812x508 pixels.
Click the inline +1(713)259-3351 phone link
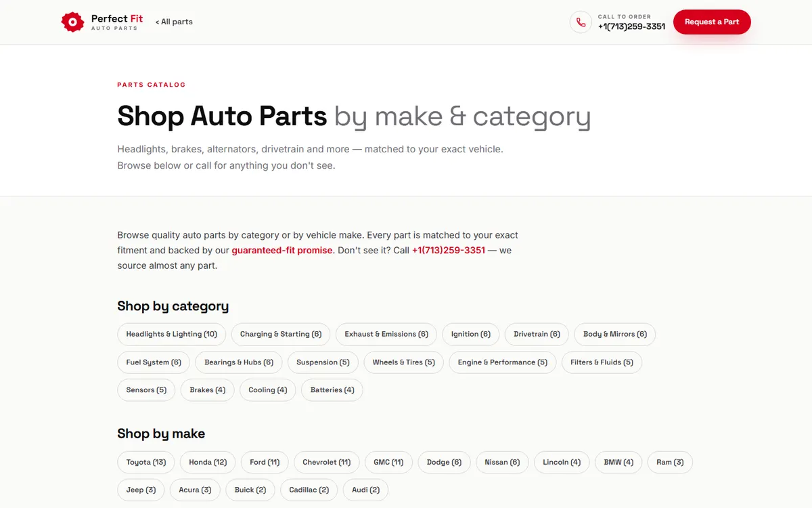click(x=449, y=250)
